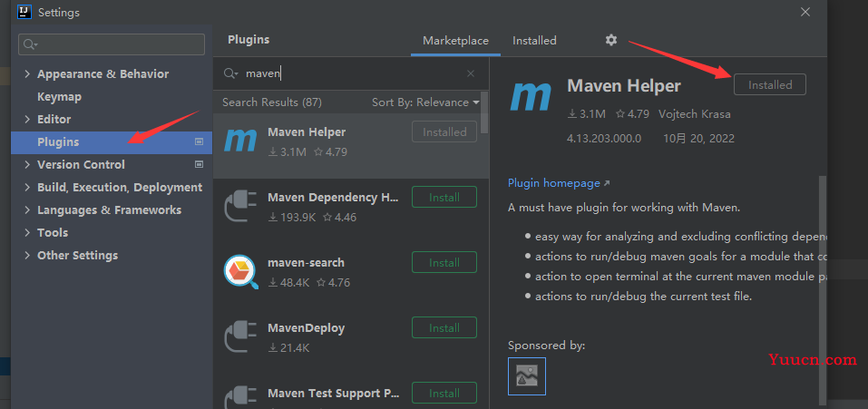This screenshot has height=409, width=868.
Task: Select Plugins in the settings tree
Action: tap(112, 141)
